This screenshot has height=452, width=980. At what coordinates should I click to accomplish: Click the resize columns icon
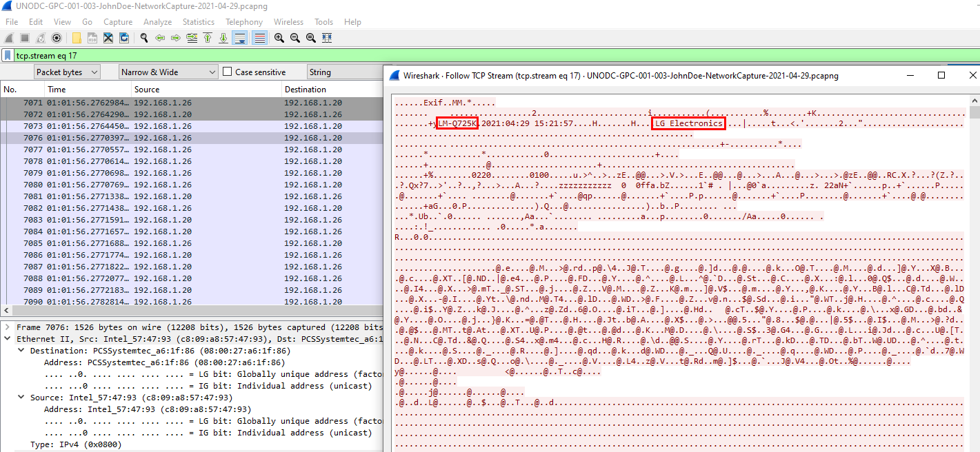tap(327, 38)
